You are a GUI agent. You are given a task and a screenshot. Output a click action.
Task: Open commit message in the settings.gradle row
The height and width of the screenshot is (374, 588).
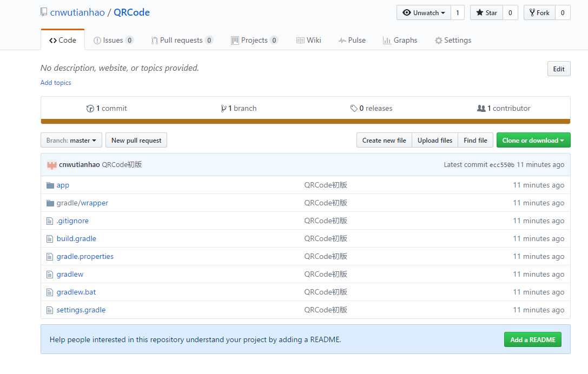(326, 310)
